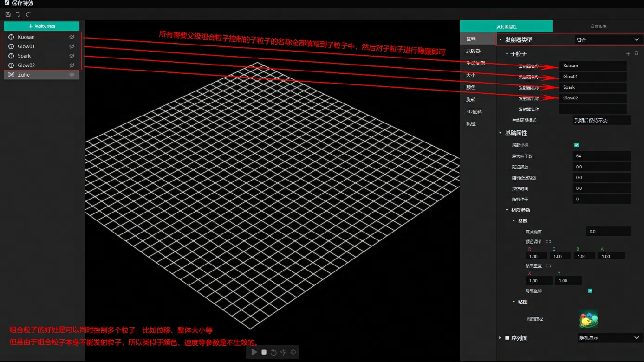Open the 发射器类型 dropdown showing 组合
This screenshot has width=644, height=362.
[608, 40]
